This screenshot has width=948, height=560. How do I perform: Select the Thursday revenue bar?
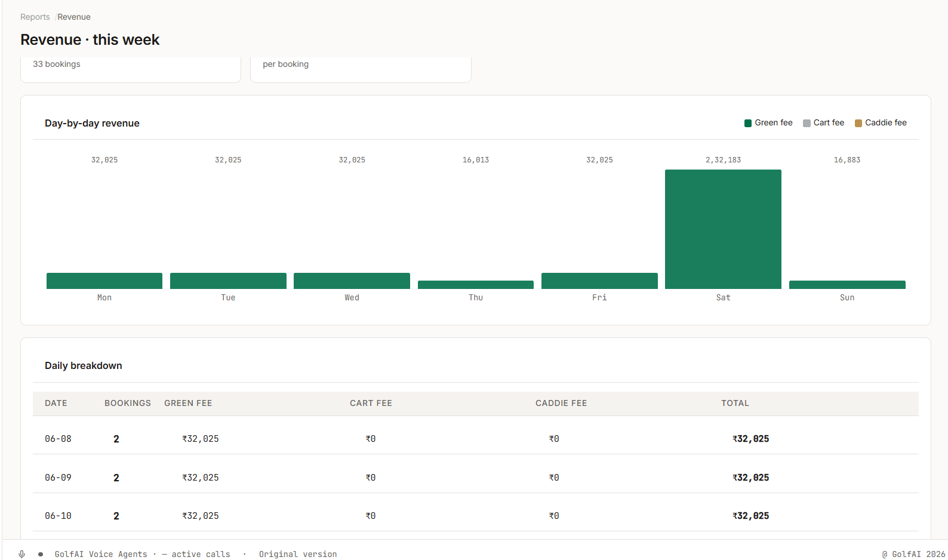(x=476, y=285)
